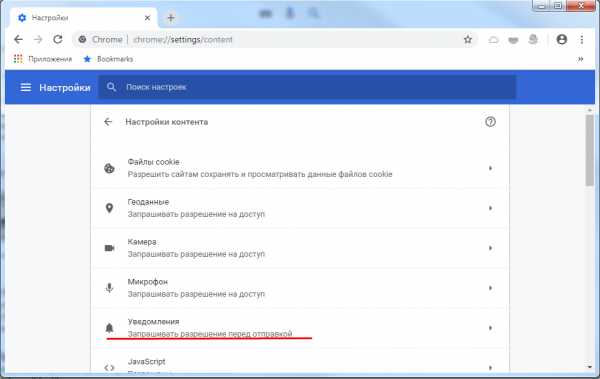Click the page vertical scrollbar thumb
The height and width of the screenshot is (379, 600).
[x=590, y=150]
